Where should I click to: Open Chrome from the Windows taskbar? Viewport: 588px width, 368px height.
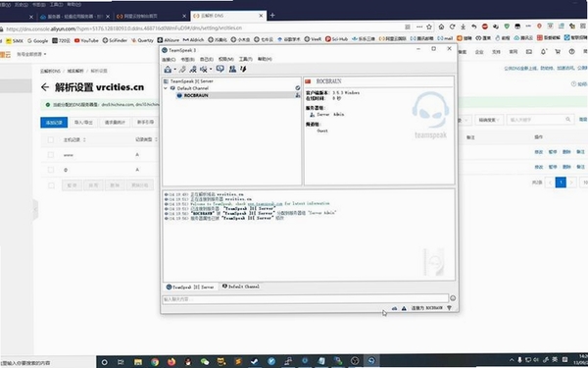coord(155,362)
